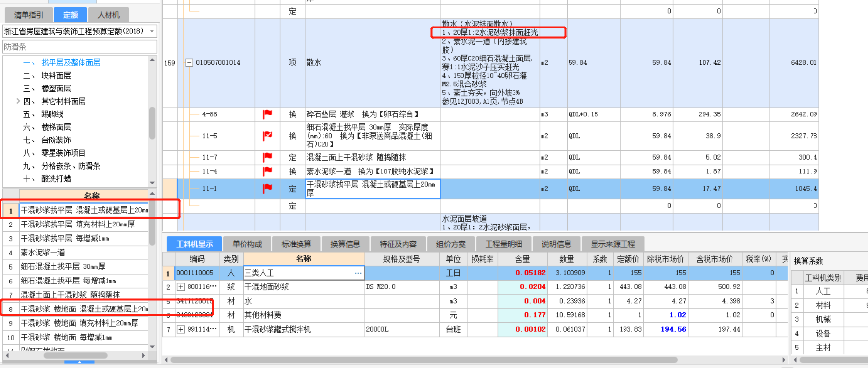Image resolution: width=868 pixels, height=368 pixels.
Task: Expand the 四、其它材料面层 tree node
Action: 18,101
